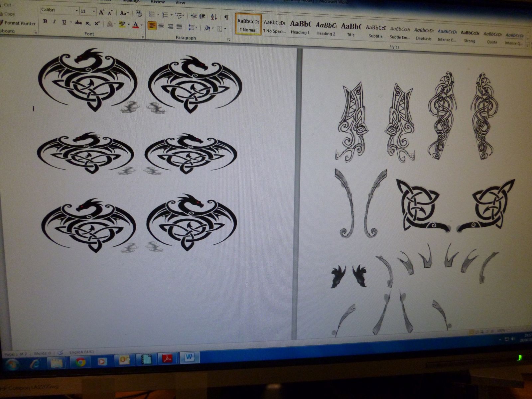532x399 pixels.
Task: Apply subscript formatting
Action: 88,23
